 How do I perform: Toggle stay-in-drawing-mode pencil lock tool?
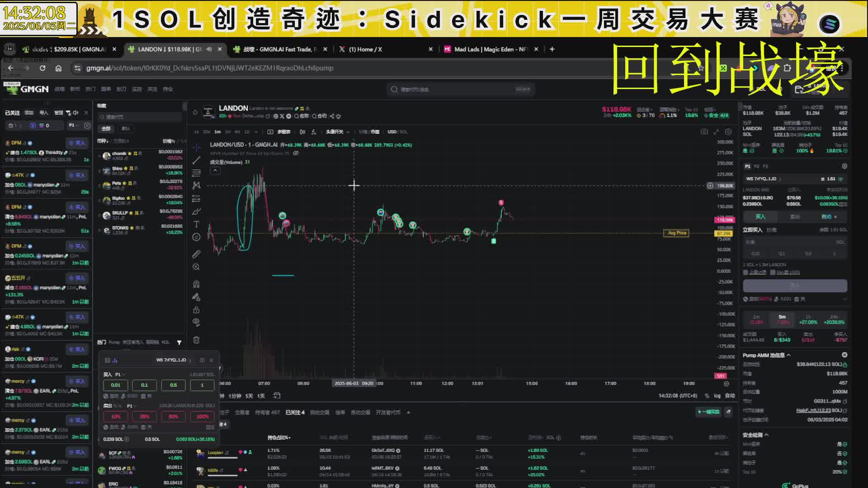196,297
